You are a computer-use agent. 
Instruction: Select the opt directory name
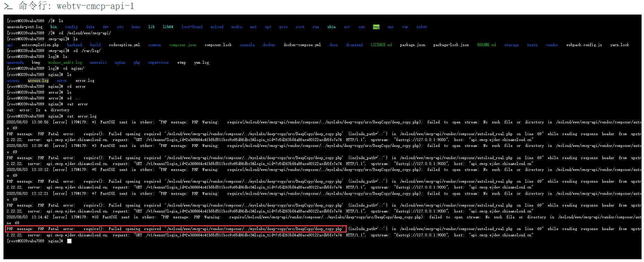pyautogui.click(x=268, y=27)
